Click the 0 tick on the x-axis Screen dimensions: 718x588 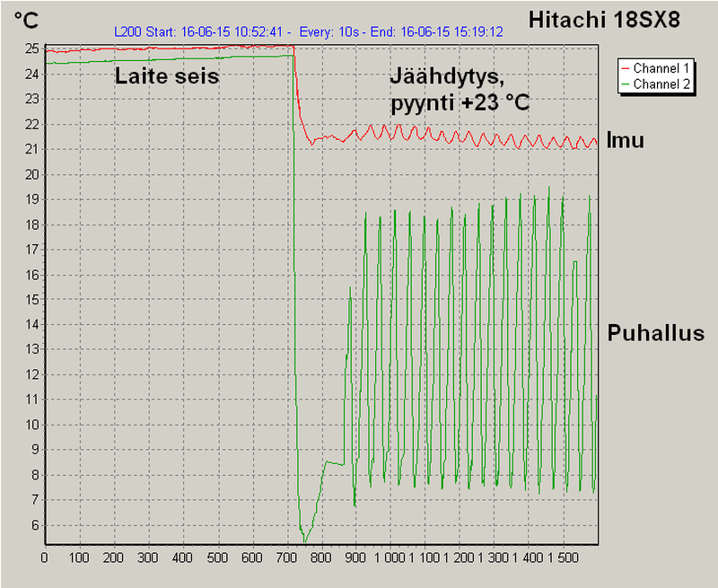45,557
